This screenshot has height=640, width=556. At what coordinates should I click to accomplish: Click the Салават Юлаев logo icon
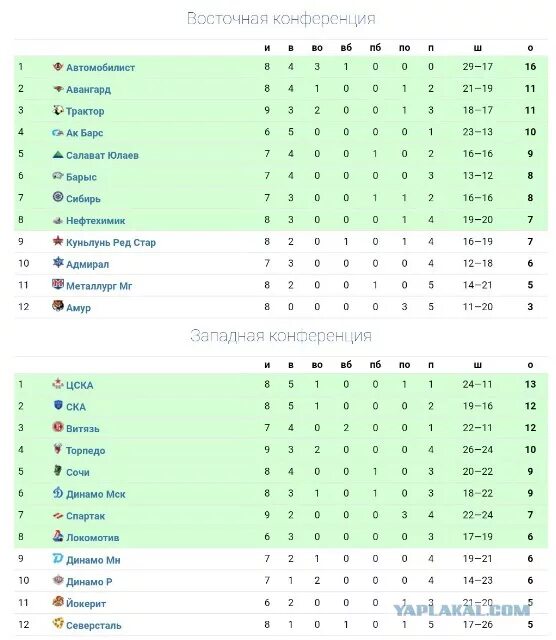[x=58, y=154]
